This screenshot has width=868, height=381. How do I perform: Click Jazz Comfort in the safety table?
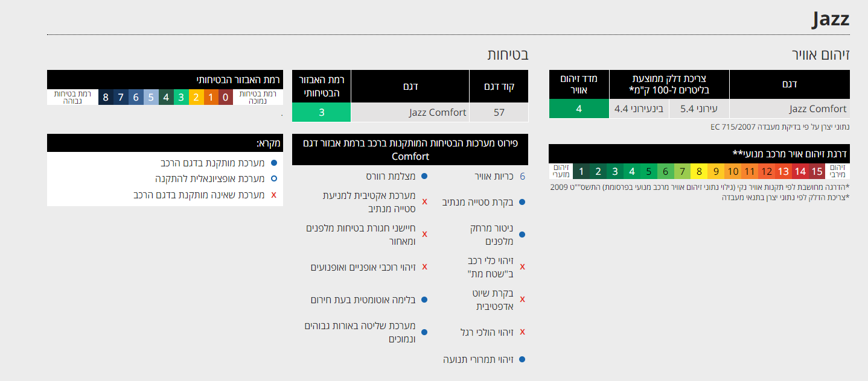tap(410, 112)
